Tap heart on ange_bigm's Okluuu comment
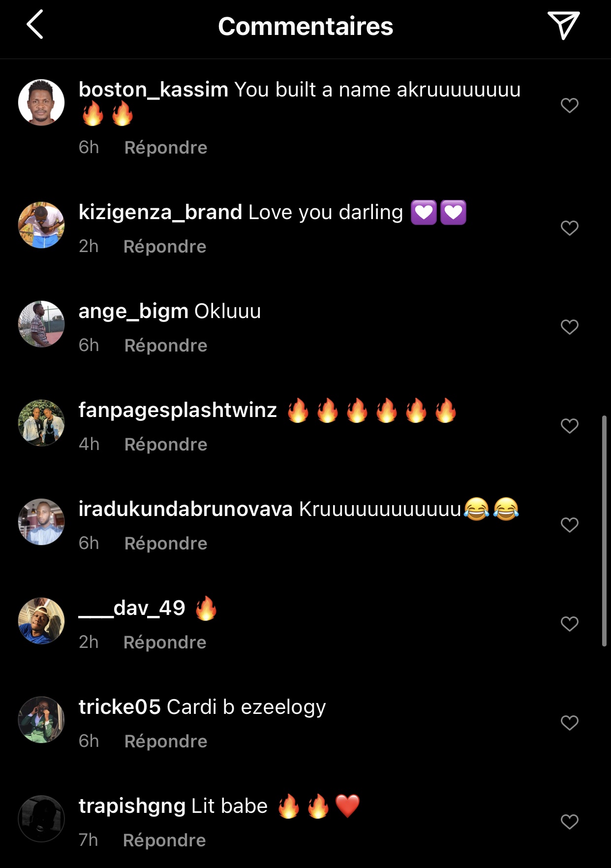Viewport: 611px width, 868px height. pos(569,327)
